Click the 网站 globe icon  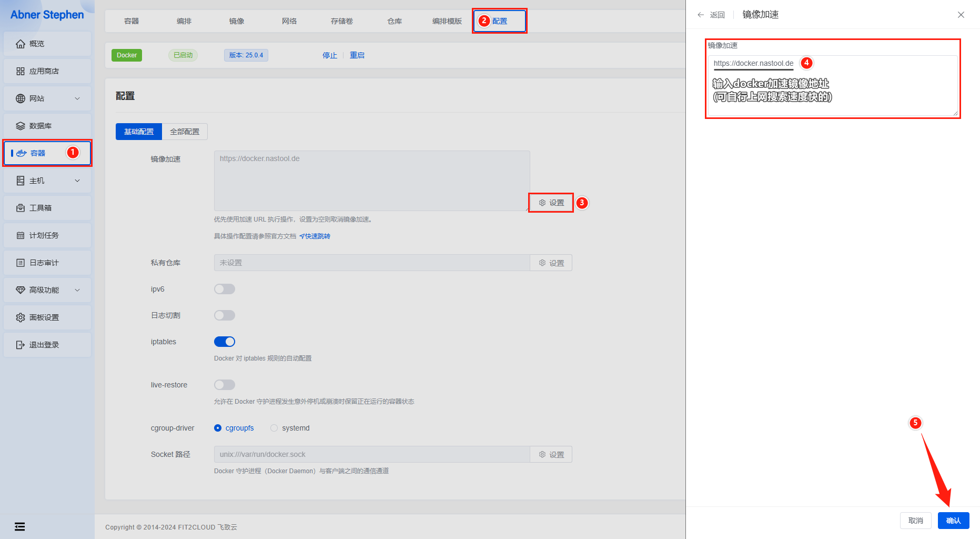(20, 98)
